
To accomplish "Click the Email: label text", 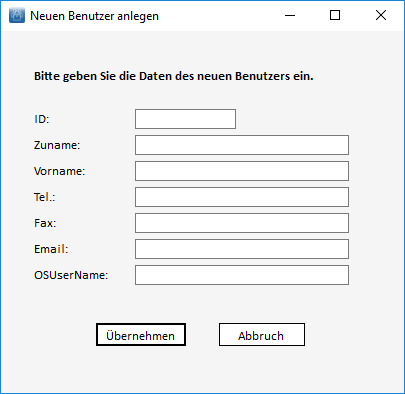I will (x=51, y=249).
